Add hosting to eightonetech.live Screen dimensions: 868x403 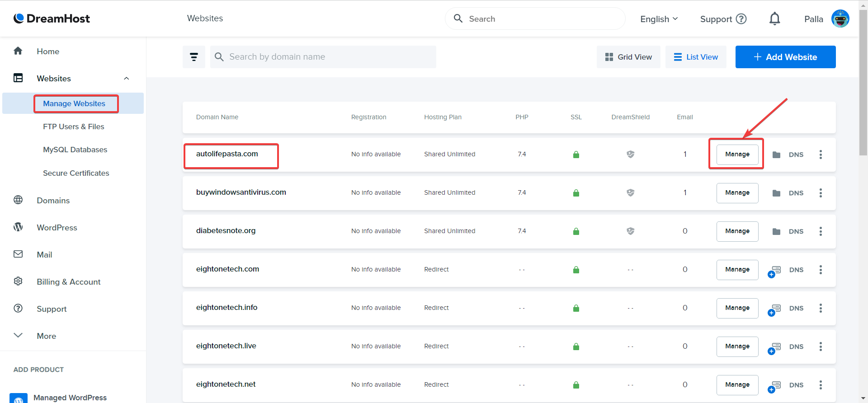coord(774,348)
